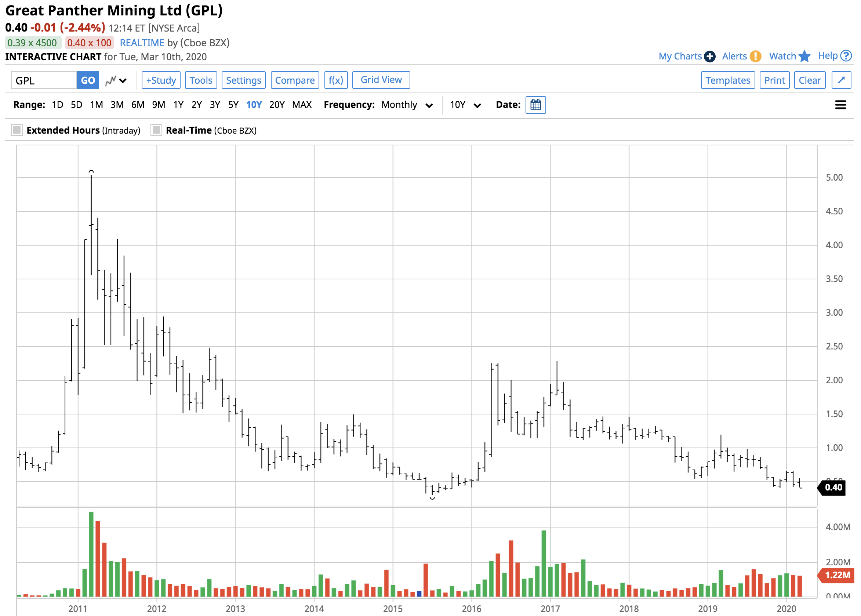Select the 20Y range

[277, 105]
